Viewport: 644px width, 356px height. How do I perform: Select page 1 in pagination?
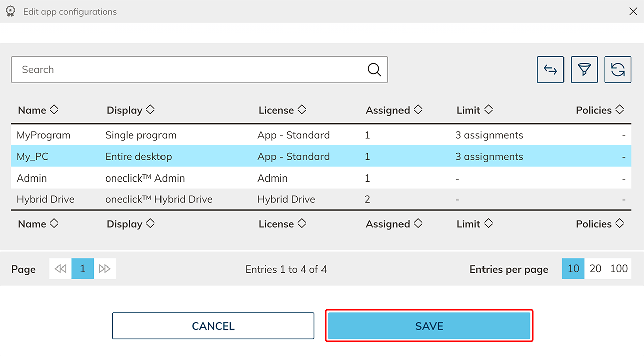pos(83,269)
